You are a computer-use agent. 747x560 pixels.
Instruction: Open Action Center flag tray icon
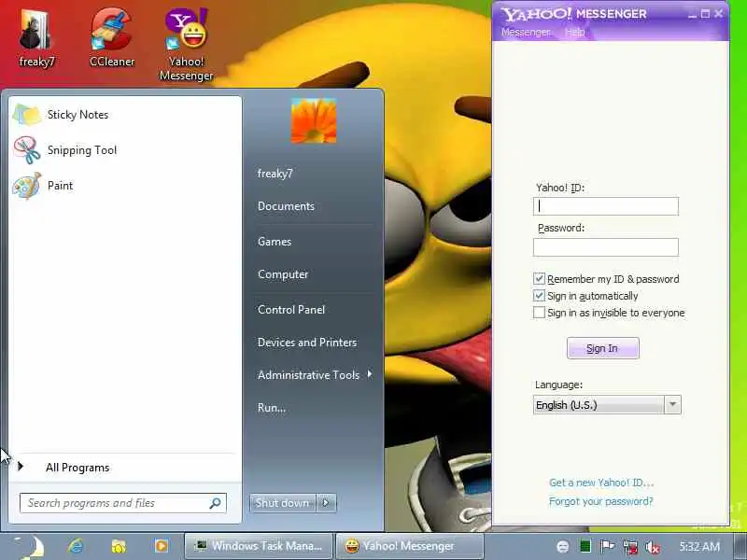click(607, 547)
